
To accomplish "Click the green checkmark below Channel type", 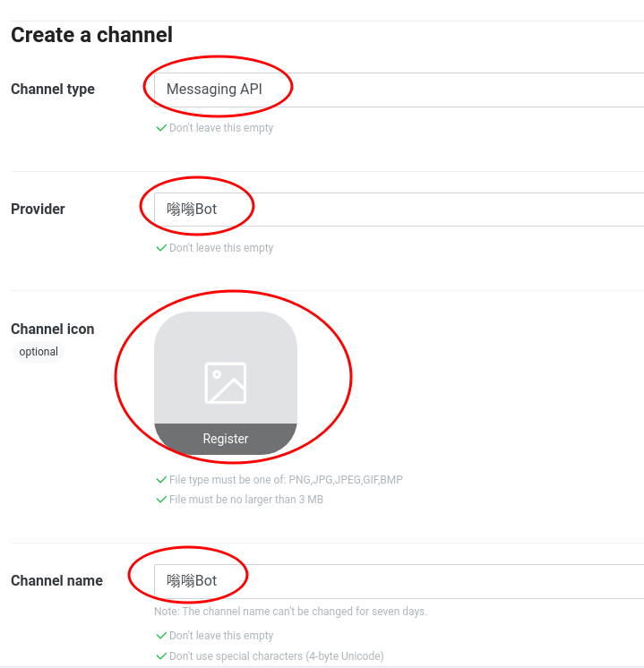I will [x=161, y=128].
